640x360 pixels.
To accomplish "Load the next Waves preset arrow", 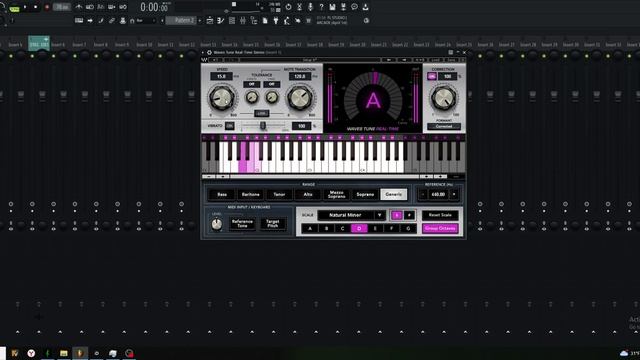I will click(404, 60).
